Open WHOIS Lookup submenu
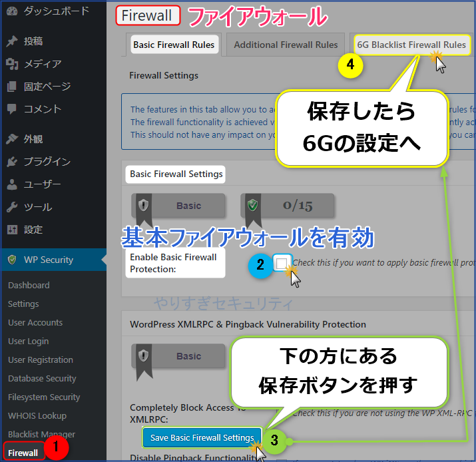 click(37, 415)
